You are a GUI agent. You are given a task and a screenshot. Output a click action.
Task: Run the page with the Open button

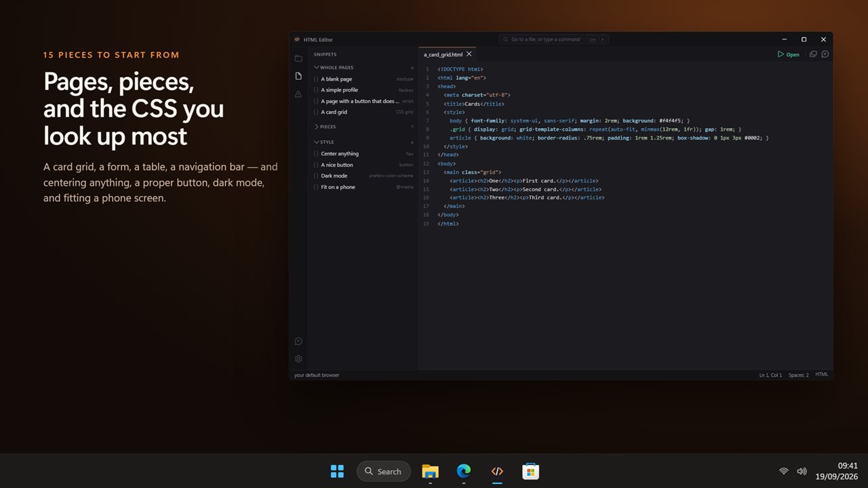789,54
